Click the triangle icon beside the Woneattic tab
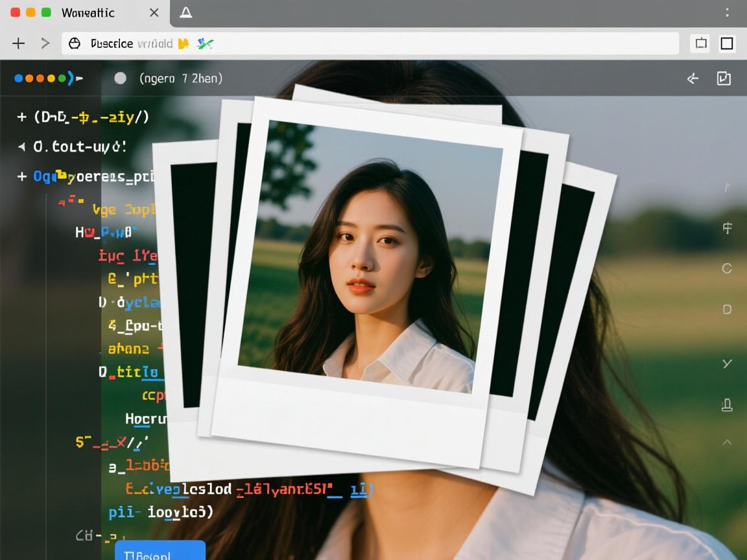Viewport: 747px width, 560px height. coord(186,13)
